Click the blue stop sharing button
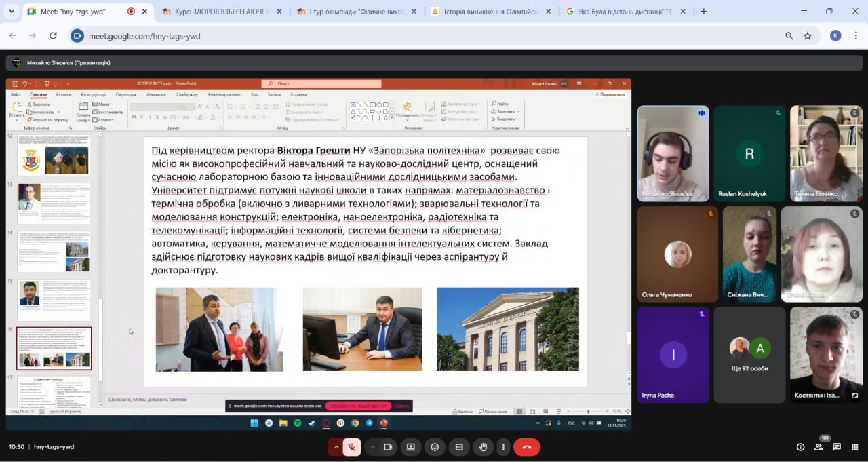Screen dimensions: 868x462 click(x=357, y=406)
